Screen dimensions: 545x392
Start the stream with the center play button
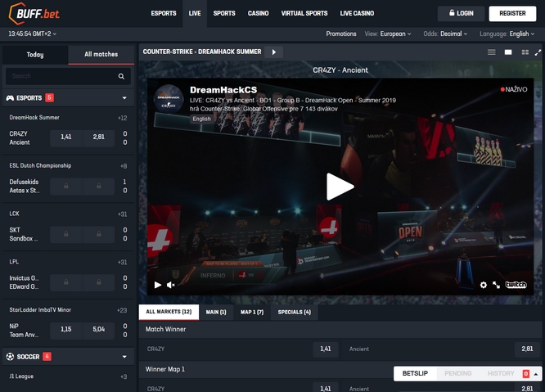(340, 187)
